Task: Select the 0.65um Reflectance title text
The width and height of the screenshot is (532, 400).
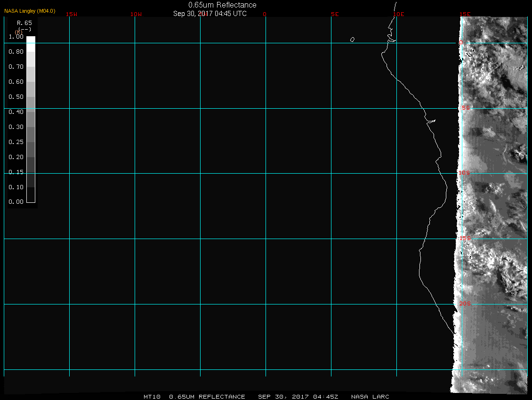Action: 222,5
